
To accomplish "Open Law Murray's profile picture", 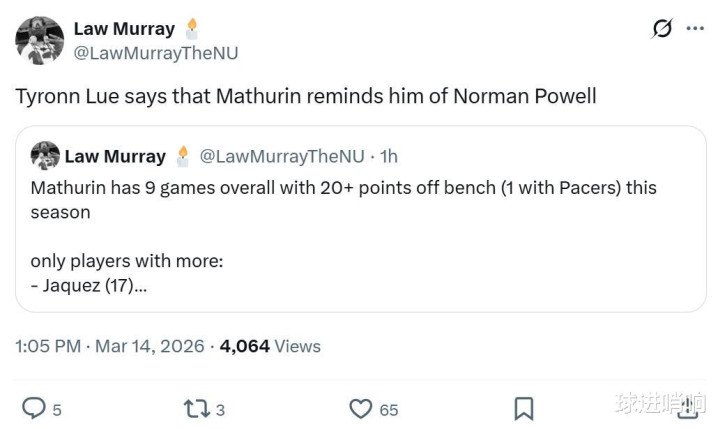I will 40,41.
